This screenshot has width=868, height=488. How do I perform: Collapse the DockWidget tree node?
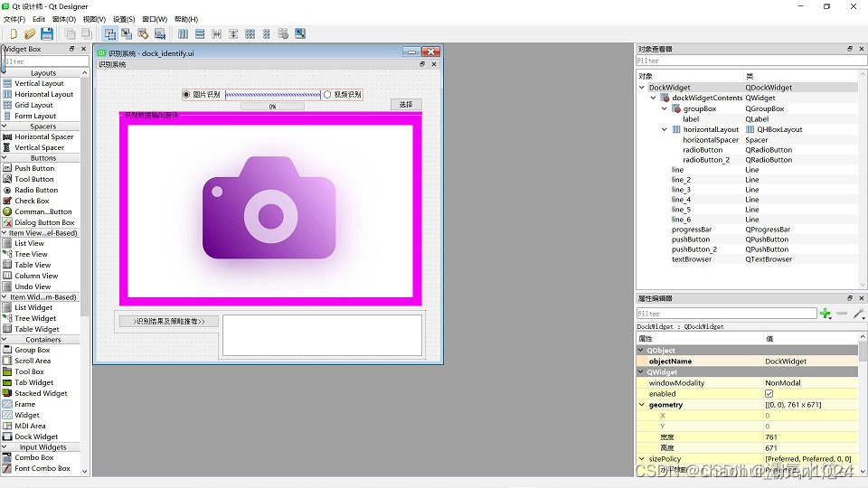[642, 88]
